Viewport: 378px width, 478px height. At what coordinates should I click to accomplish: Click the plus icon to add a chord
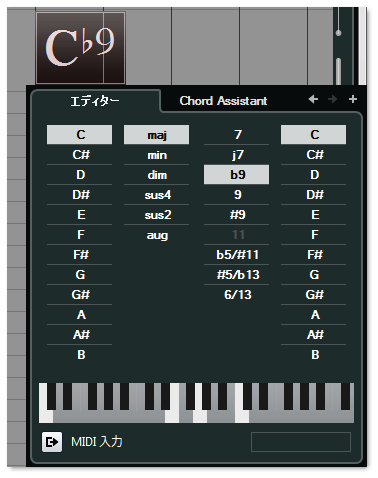point(353,99)
